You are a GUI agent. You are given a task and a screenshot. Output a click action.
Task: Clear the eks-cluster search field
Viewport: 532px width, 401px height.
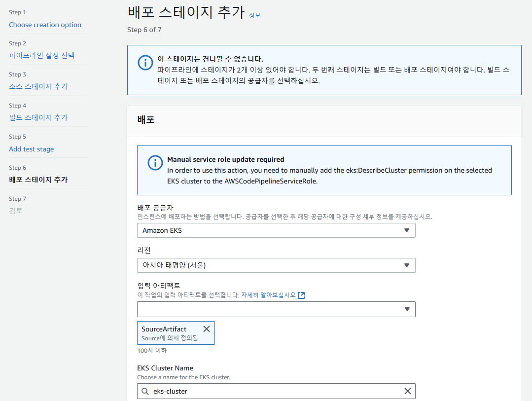click(x=407, y=391)
